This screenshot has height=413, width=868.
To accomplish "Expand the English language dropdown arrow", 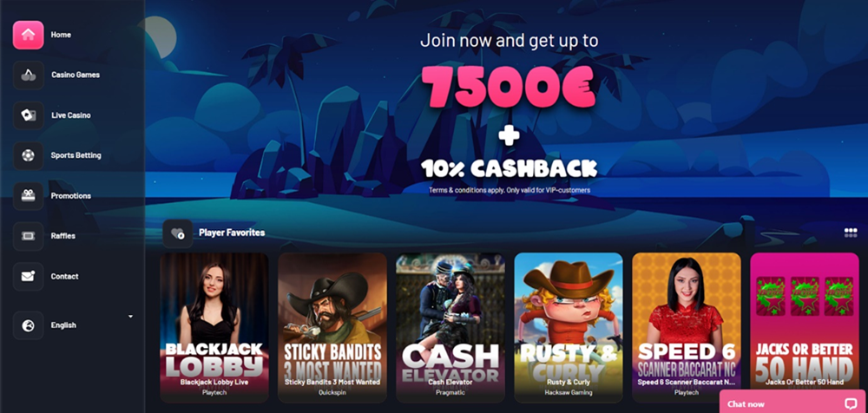I will tap(131, 316).
